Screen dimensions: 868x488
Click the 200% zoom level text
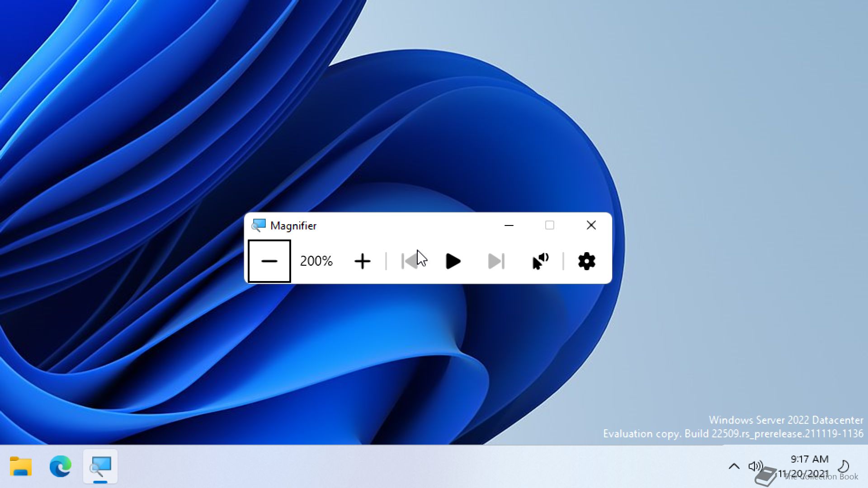click(x=316, y=261)
